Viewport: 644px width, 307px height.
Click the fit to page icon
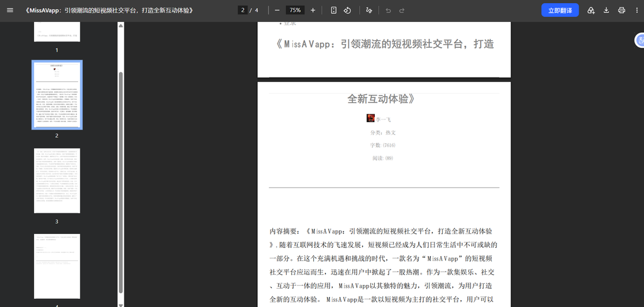[333, 10]
